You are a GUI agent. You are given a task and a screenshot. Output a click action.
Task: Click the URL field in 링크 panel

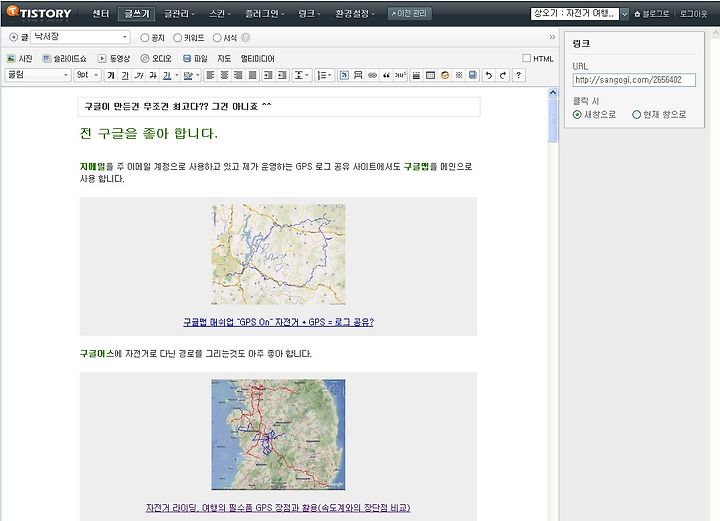coord(634,80)
